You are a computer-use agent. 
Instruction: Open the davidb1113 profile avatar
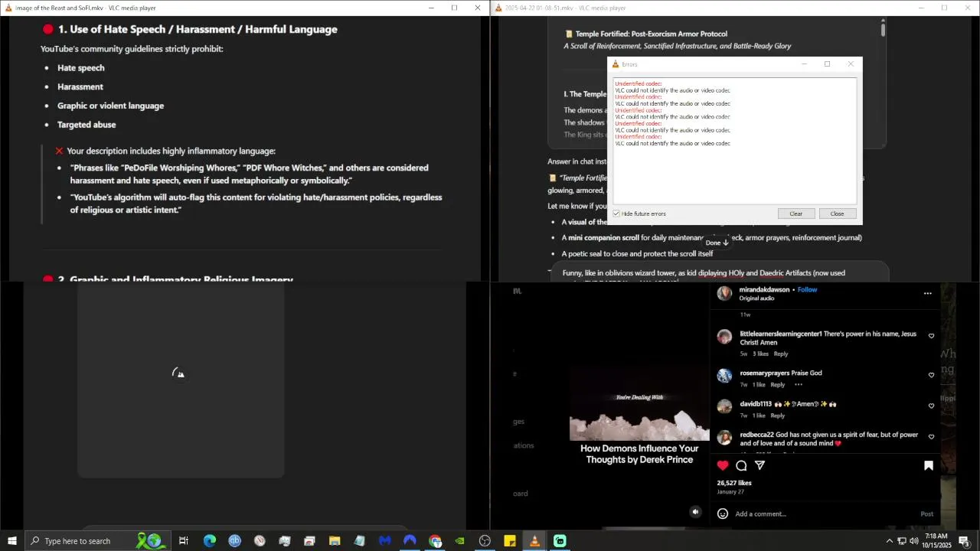724,406
